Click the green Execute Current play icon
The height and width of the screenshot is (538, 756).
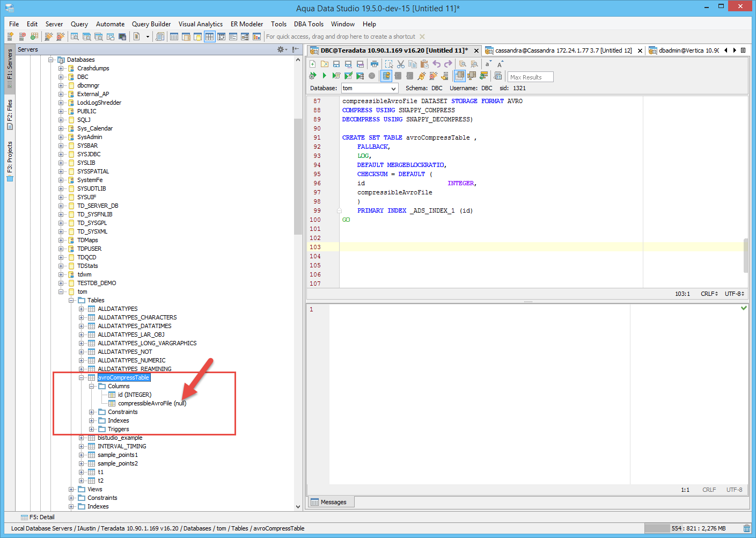[x=325, y=76]
